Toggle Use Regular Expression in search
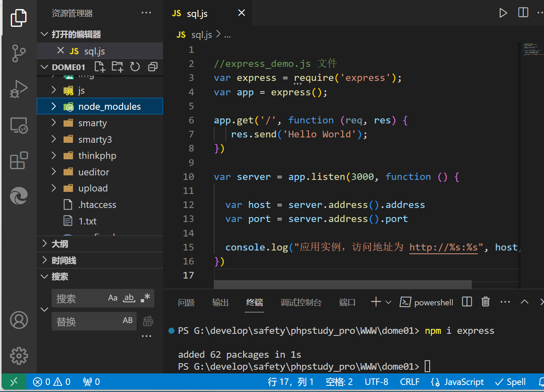The height and width of the screenshot is (392, 544). [145, 298]
